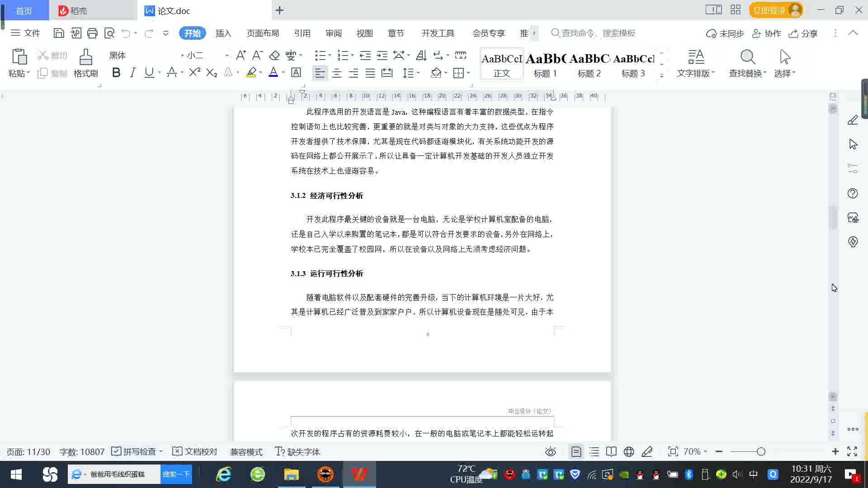Decrease indent icon in ribbon
The width and height of the screenshot is (868, 488).
coord(365,55)
